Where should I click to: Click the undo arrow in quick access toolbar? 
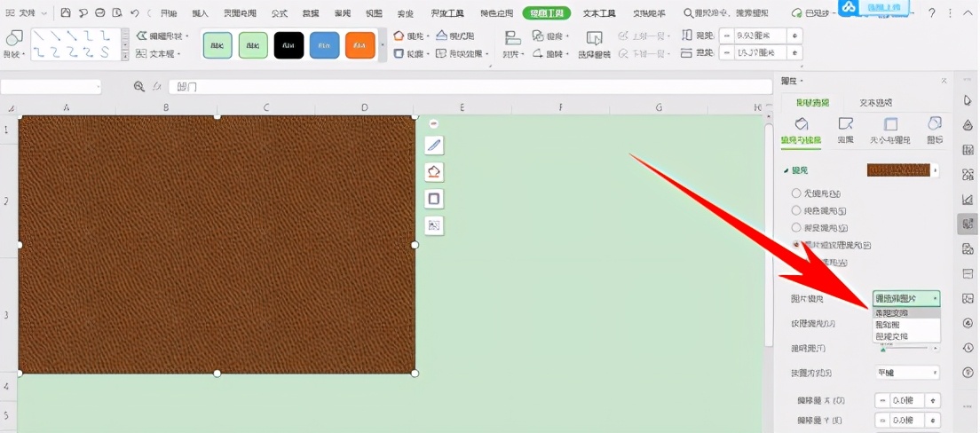click(134, 13)
